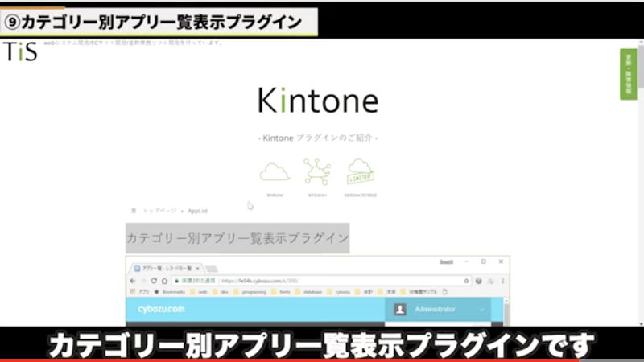644x362 pixels.
Task: Open the Bookmarks folder in bookmarks bar
Action: click(173, 292)
